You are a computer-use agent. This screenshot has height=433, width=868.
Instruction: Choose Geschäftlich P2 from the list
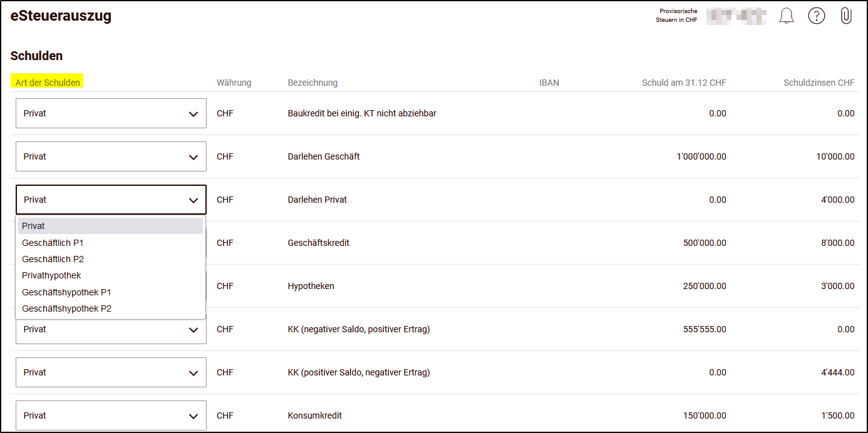coord(110,259)
